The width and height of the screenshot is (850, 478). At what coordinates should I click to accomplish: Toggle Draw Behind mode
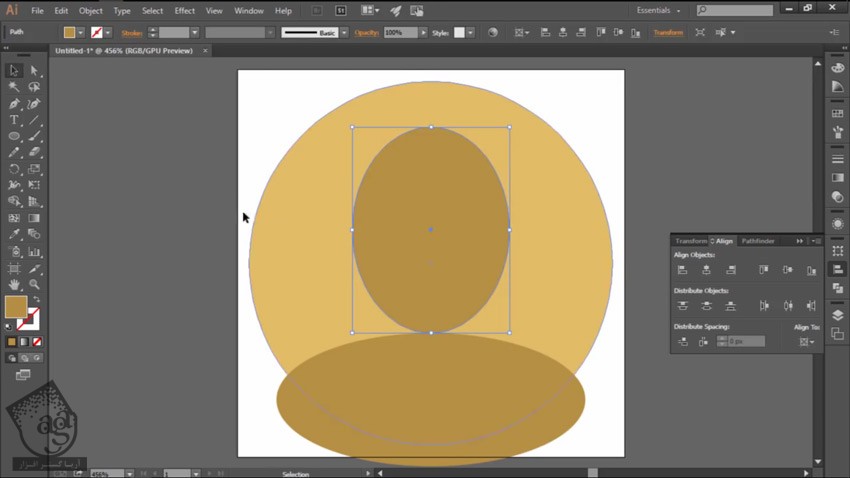coord(24,358)
